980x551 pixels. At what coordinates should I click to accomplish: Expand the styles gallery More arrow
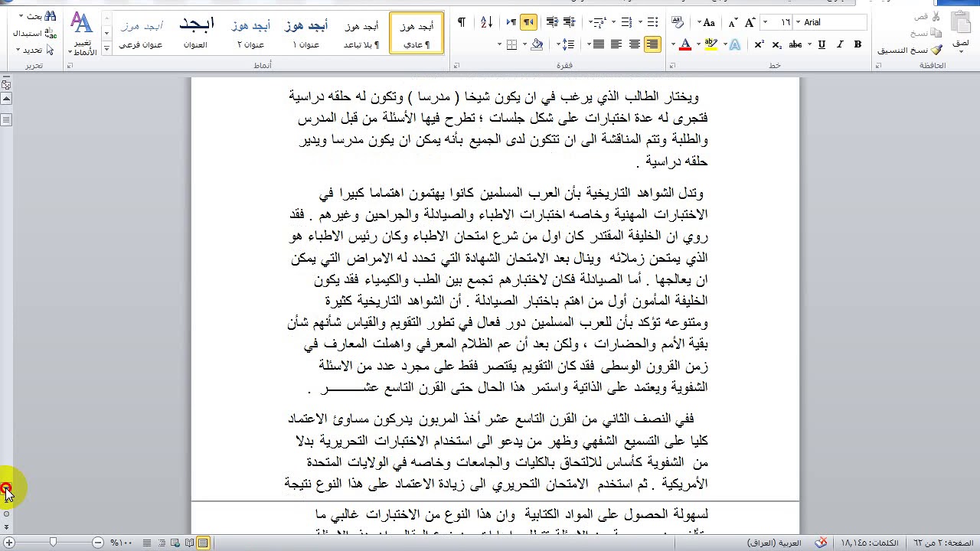point(106,50)
